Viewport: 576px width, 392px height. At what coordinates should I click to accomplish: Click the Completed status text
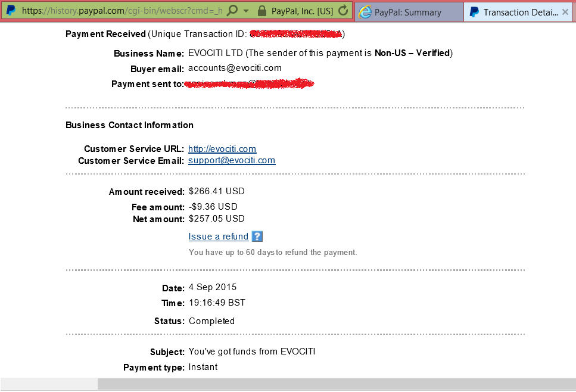(x=211, y=321)
